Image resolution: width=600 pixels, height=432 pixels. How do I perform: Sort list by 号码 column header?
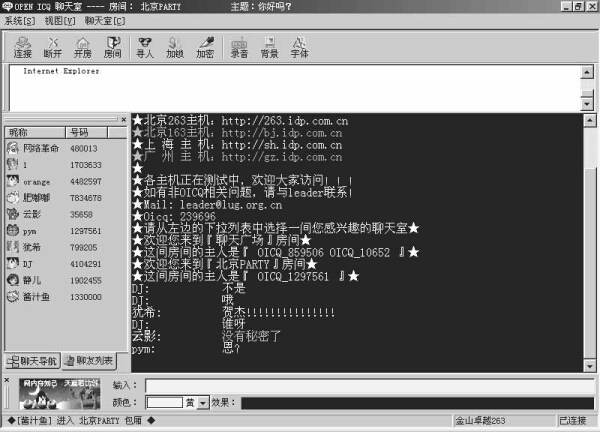click(x=86, y=132)
